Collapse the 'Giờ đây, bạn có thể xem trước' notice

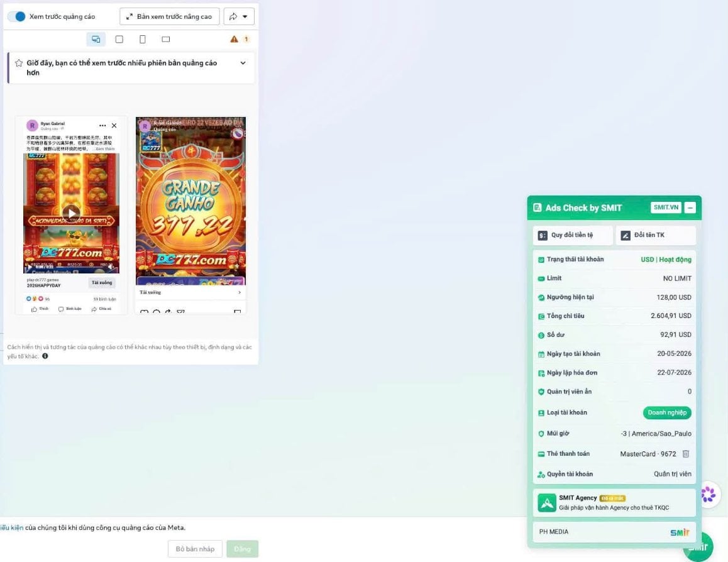pyautogui.click(x=243, y=63)
